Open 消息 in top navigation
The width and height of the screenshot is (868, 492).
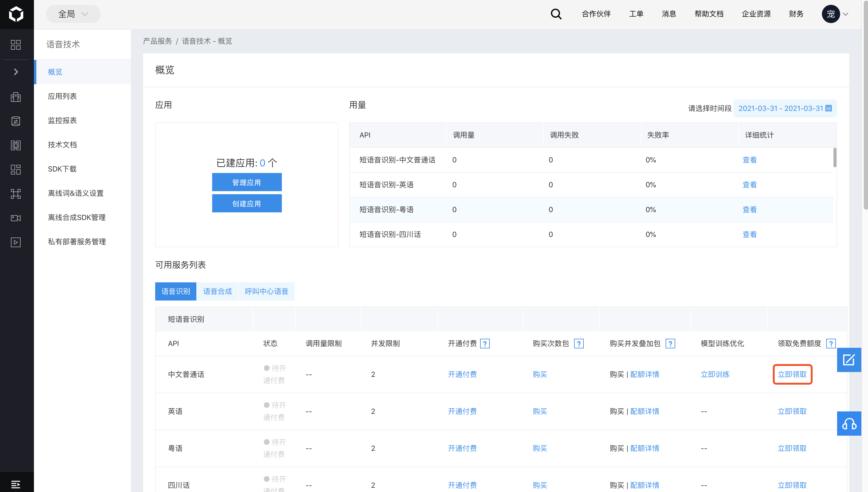(669, 14)
